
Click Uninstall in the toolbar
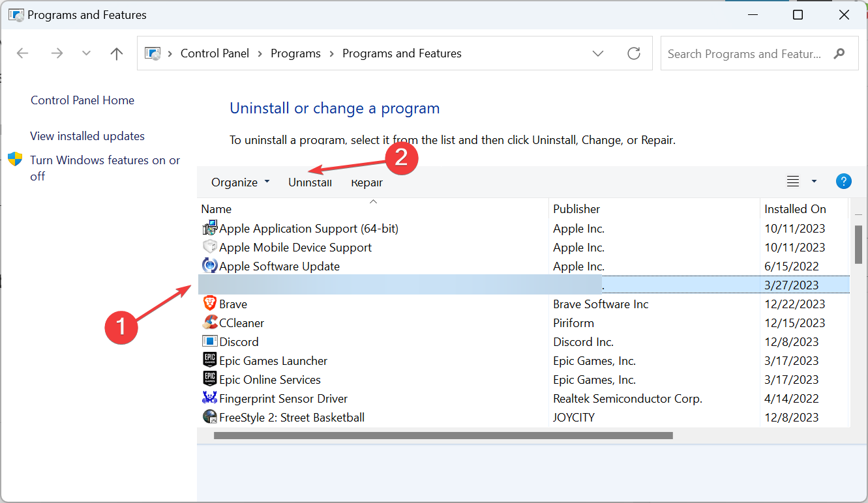310,182
